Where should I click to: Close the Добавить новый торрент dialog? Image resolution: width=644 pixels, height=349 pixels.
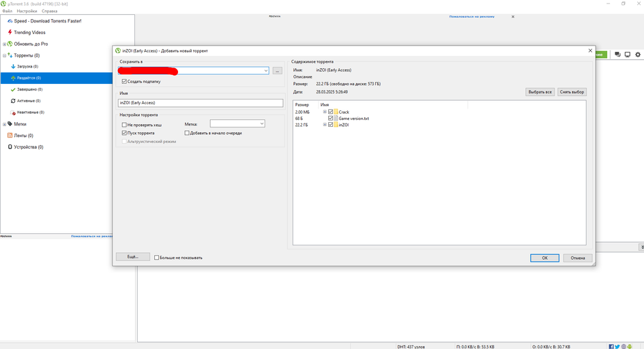click(590, 51)
